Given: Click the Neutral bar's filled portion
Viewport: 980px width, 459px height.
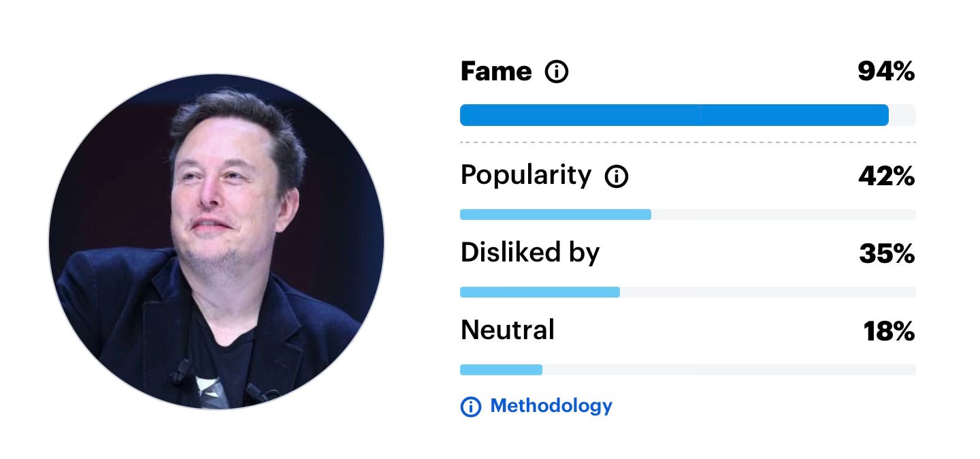Looking at the screenshot, I should pyautogui.click(x=501, y=370).
